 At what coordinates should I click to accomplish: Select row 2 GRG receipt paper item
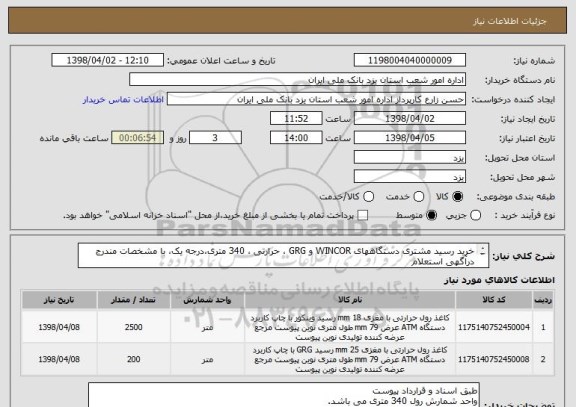[287, 359]
